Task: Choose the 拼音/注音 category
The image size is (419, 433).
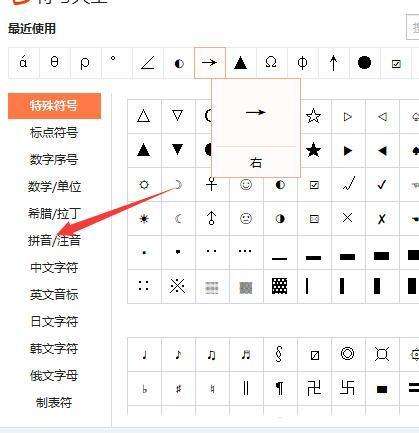Action: [54, 240]
